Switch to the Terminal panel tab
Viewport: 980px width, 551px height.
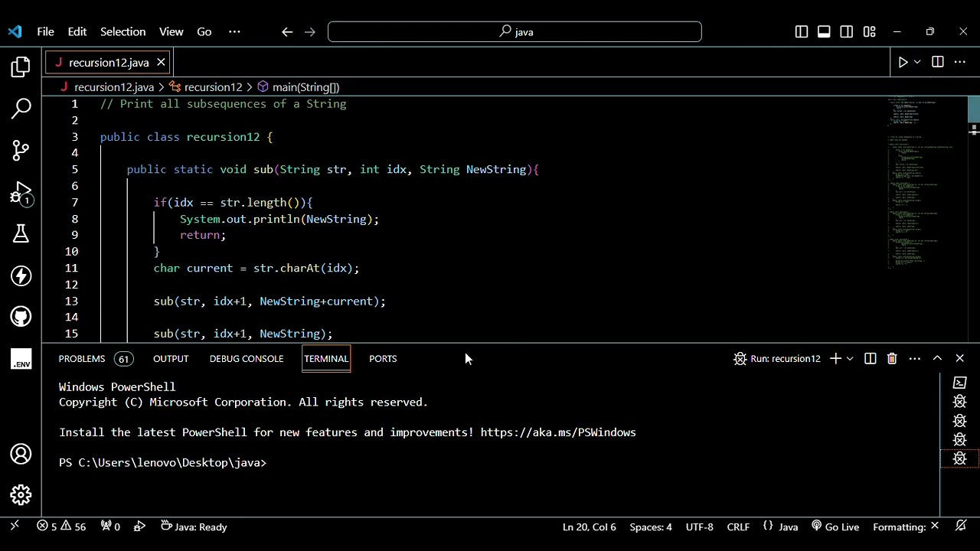[326, 358]
